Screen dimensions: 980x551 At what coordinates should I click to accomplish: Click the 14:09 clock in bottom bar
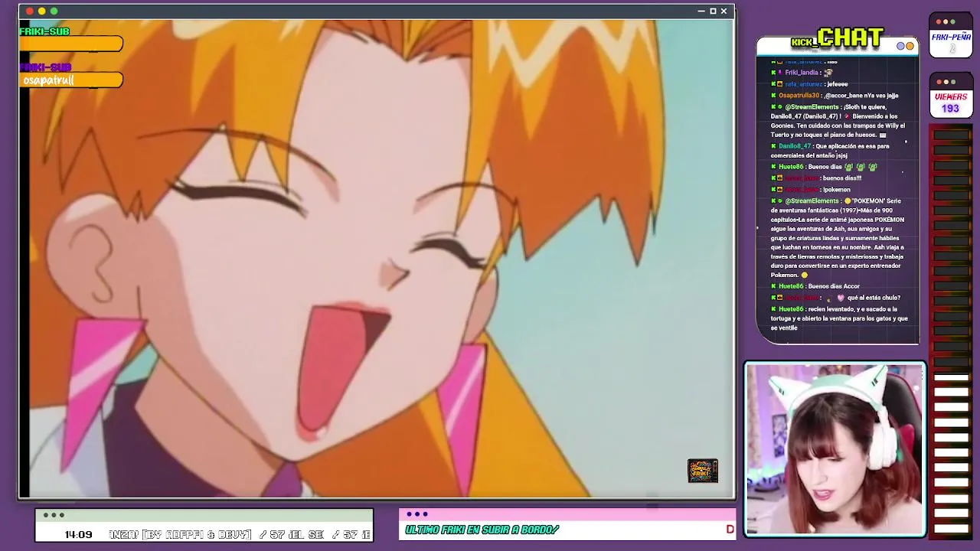pos(78,534)
